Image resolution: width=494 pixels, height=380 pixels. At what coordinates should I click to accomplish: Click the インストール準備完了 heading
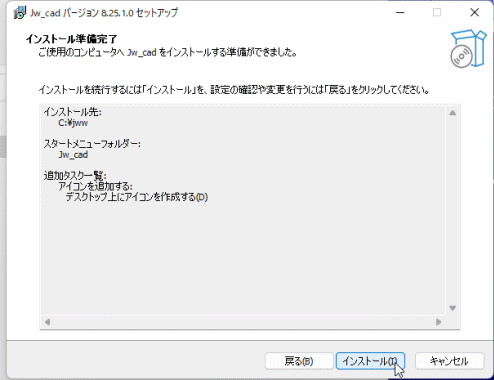click(72, 39)
